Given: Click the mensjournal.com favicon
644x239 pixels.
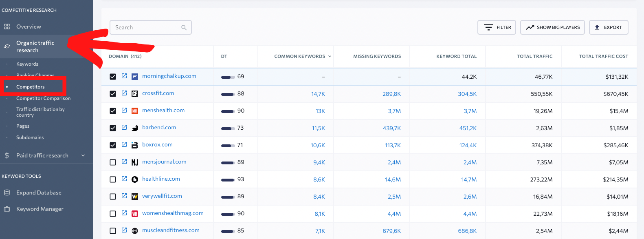Looking at the screenshot, I should tap(135, 162).
